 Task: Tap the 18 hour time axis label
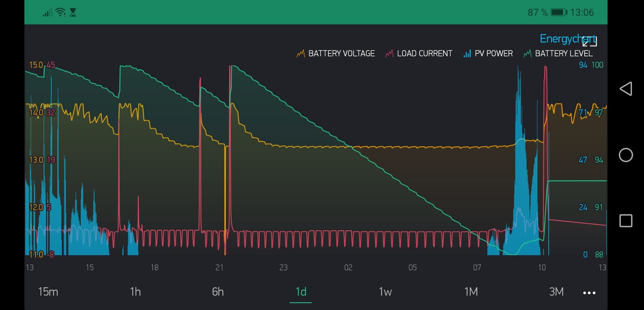[154, 267]
